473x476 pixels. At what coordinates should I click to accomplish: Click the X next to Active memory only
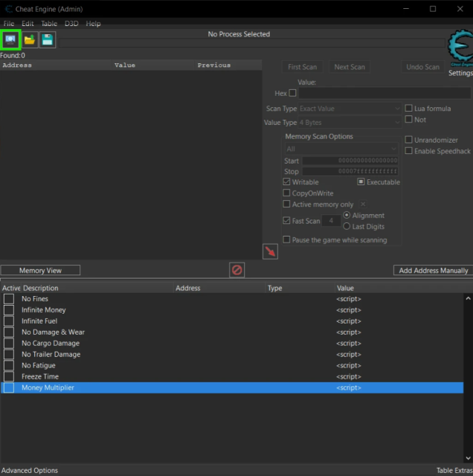click(x=363, y=204)
